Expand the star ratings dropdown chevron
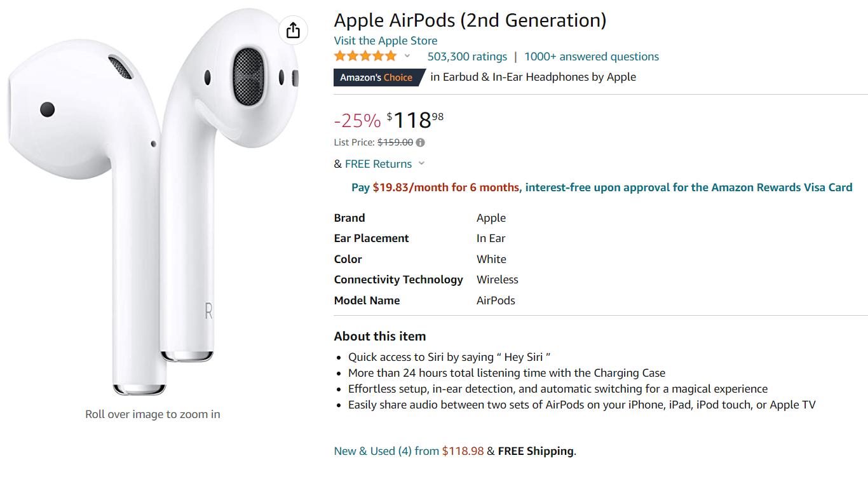 coord(407,56)
